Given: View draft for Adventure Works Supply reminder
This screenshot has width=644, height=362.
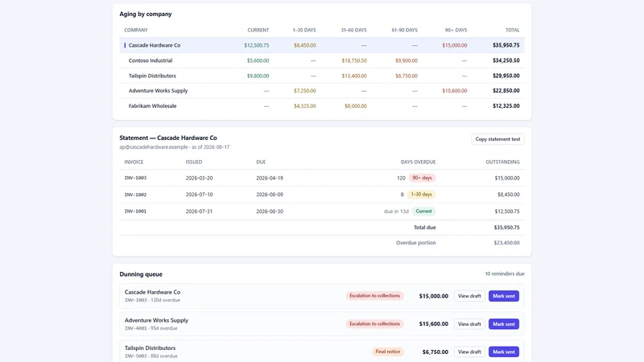Looking at the screenshot, I should coord(469,324).
